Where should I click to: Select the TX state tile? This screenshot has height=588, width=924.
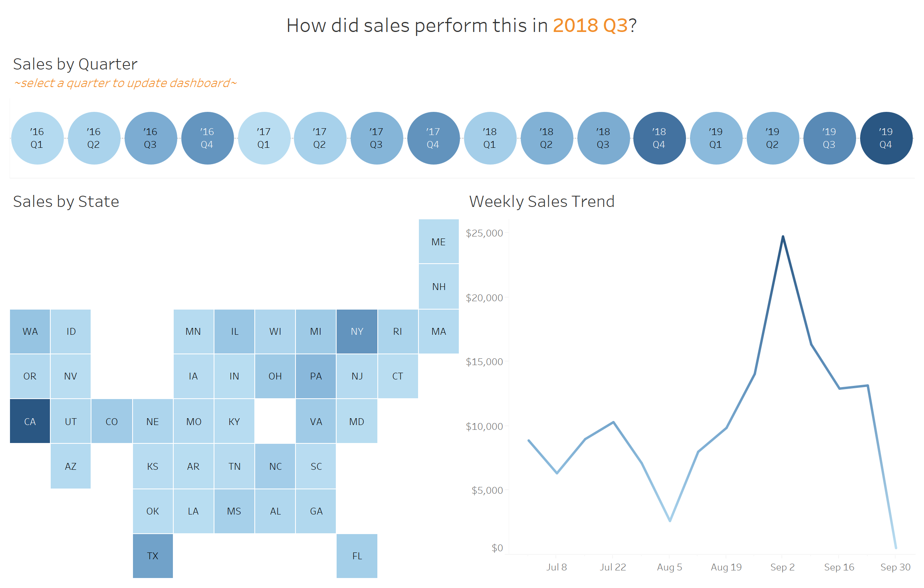[x=153, y=556]
